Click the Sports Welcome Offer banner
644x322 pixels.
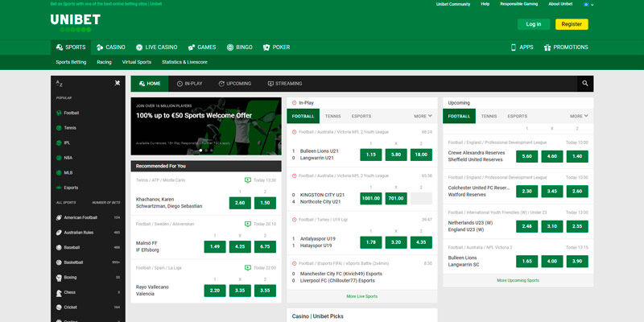(204, 126)
